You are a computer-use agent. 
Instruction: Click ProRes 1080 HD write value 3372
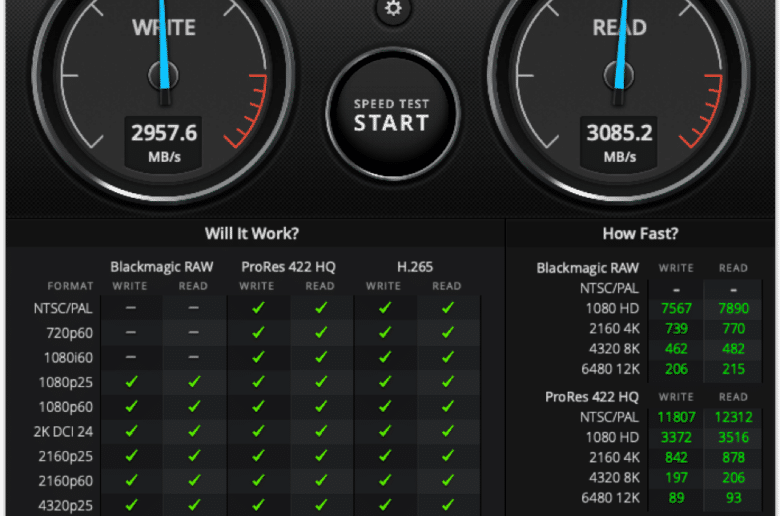676,437
